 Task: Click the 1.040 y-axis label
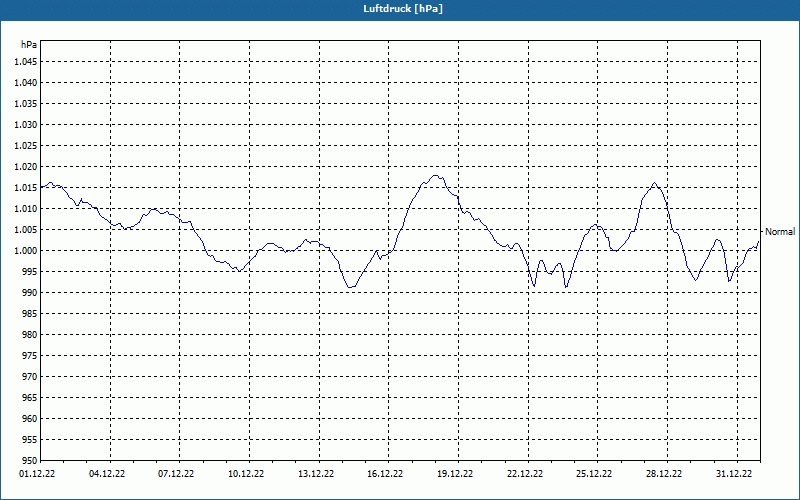point(25,83)
